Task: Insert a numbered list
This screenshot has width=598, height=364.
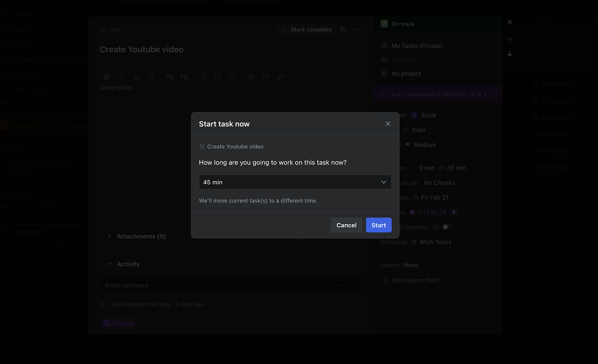Action: pyautogui.click(x=218, y=77)
